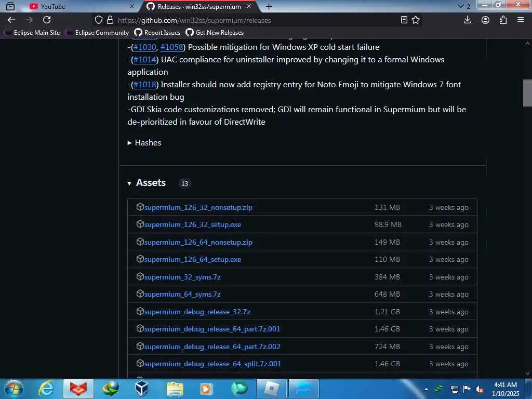Download supermium_debug_release_64_part.7z.002
Viewport: 532px width, 399px height.
pyautogui.click(x=212, y=347)
